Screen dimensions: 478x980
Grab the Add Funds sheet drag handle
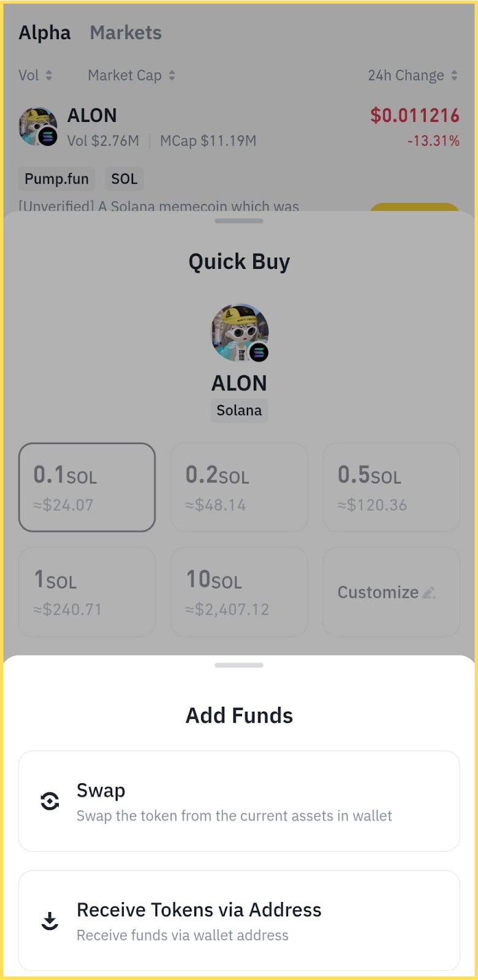[239, 665]
